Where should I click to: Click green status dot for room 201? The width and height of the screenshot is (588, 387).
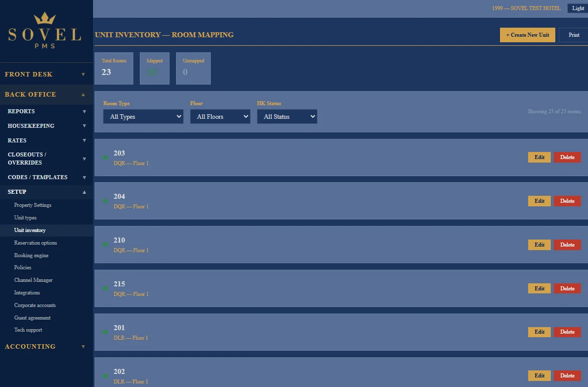click(x=105, y=332)
